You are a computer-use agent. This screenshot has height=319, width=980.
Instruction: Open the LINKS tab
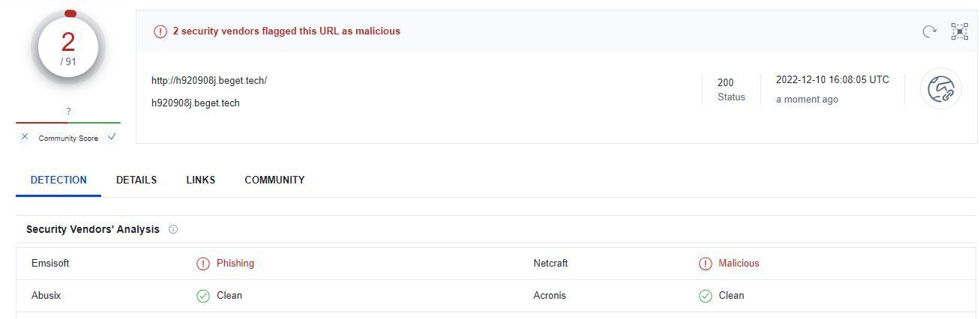point(200,180)
